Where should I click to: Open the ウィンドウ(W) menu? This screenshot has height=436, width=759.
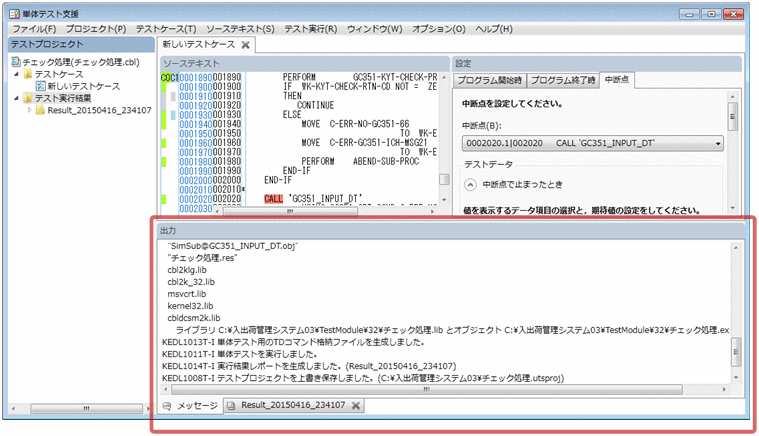[x=374, y=29]
